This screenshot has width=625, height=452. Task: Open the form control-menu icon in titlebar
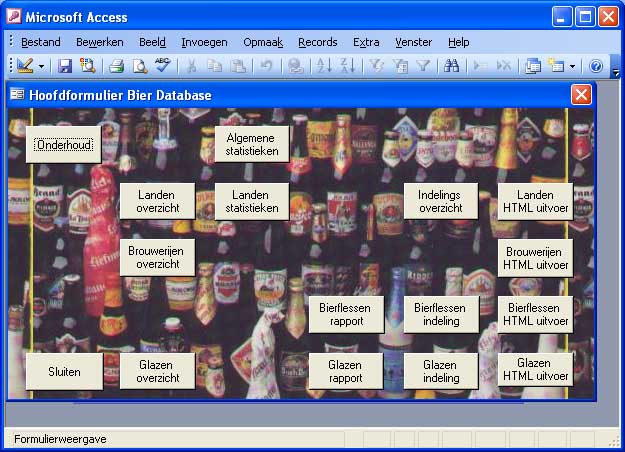point(17,94)
